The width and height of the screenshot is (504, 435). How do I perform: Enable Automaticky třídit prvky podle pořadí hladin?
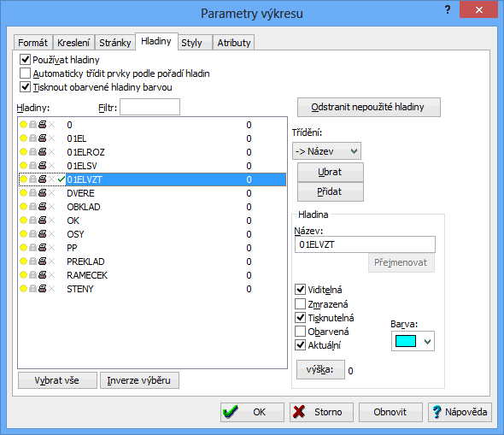[25, 73]
